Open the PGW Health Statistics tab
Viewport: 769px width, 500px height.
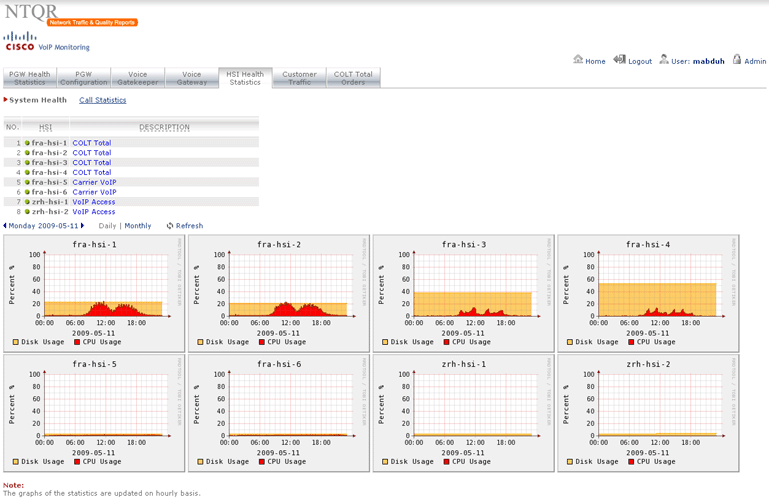pos(30,78)
